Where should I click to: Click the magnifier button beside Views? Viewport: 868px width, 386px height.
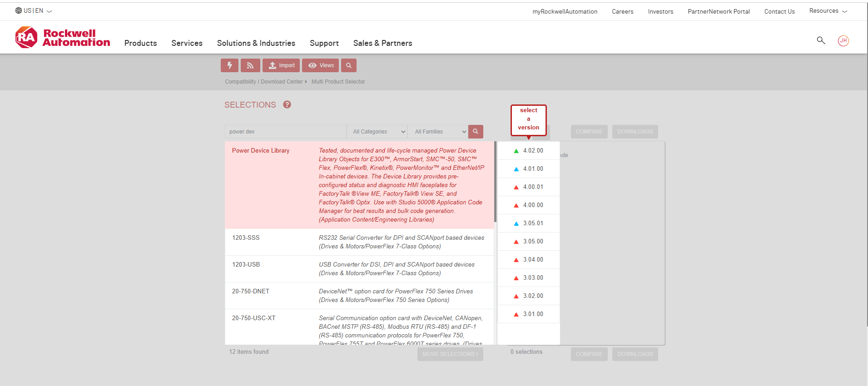349,65
